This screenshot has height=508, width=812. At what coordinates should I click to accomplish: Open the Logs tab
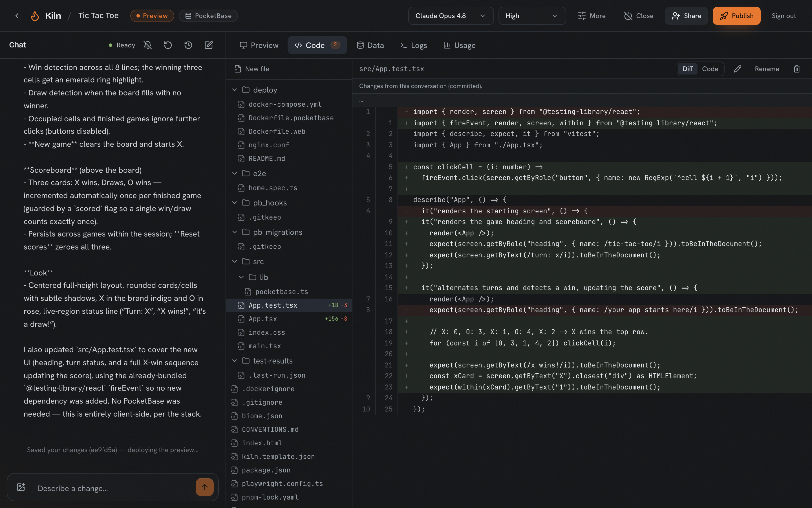(413, 45)
